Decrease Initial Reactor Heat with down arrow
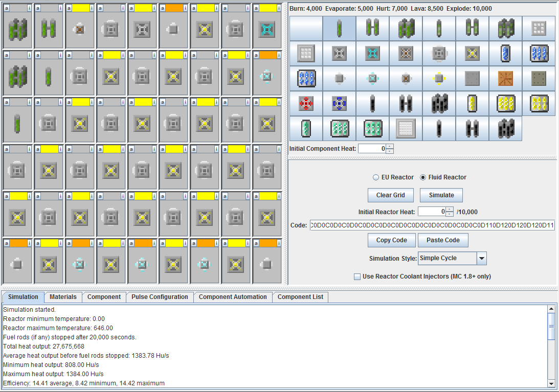 (x=450, y=214)
